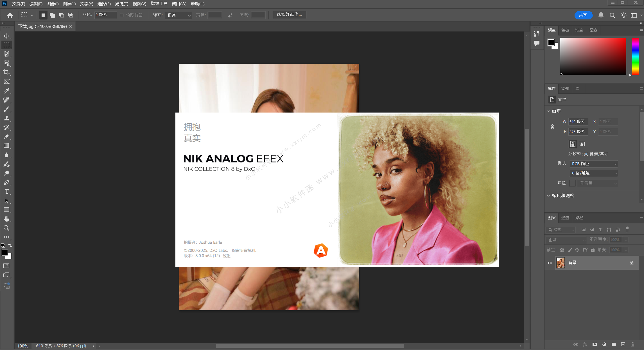Click the 共享 button
Screen dimensions: 644x350
coord(583,15)
